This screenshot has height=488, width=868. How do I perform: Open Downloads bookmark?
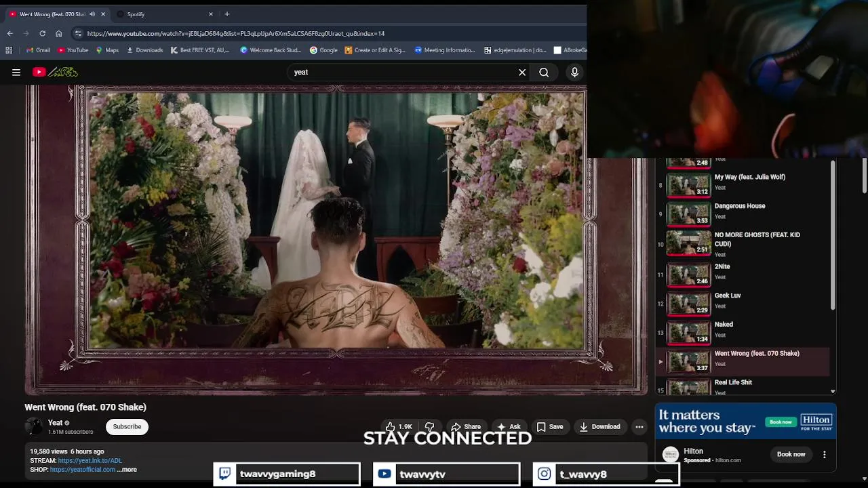pyautogui.click(x=144, y=50)
